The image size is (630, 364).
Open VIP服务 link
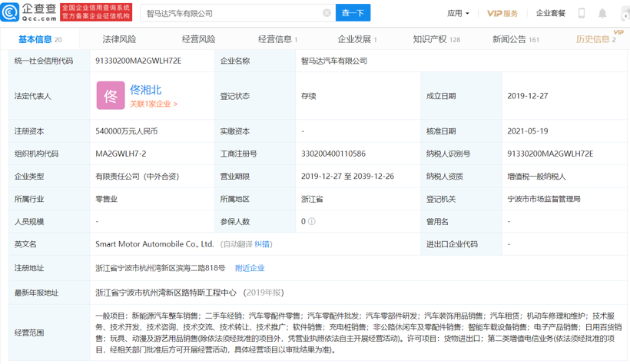pyautogui.click(x=502, y=13)
